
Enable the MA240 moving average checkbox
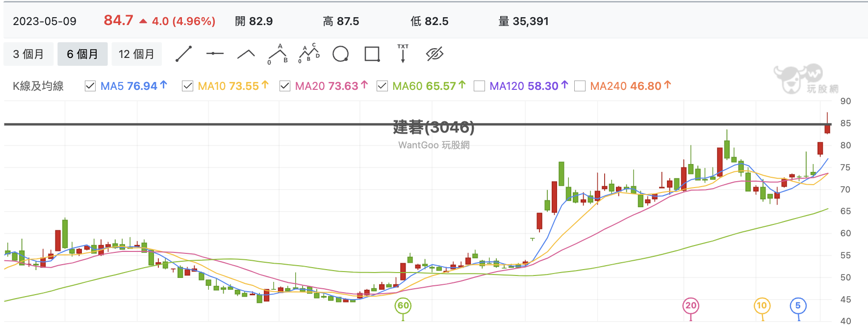point(580,86)
